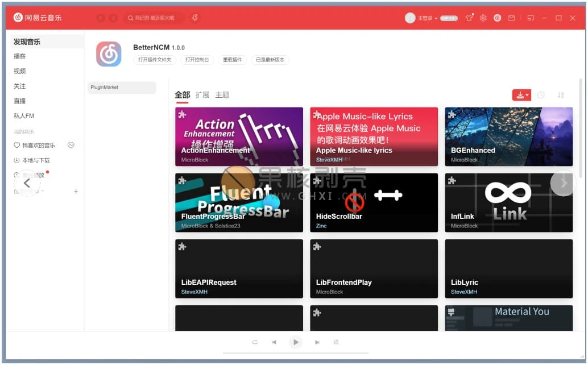This screenshot has height=365, width=588.
Task: Click the voice search microphone icon
Action: coord(194,18)
